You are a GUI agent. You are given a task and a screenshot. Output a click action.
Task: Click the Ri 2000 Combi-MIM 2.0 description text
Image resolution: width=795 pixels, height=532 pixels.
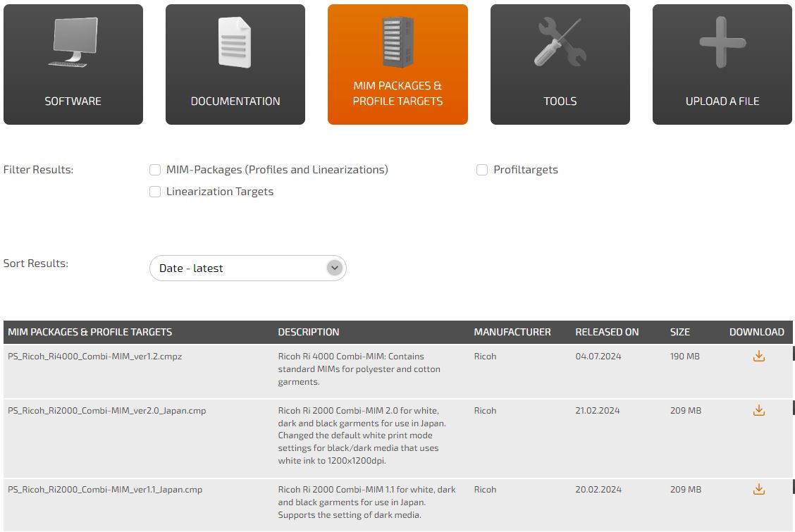pyautogui.click(x=362, y=435)
